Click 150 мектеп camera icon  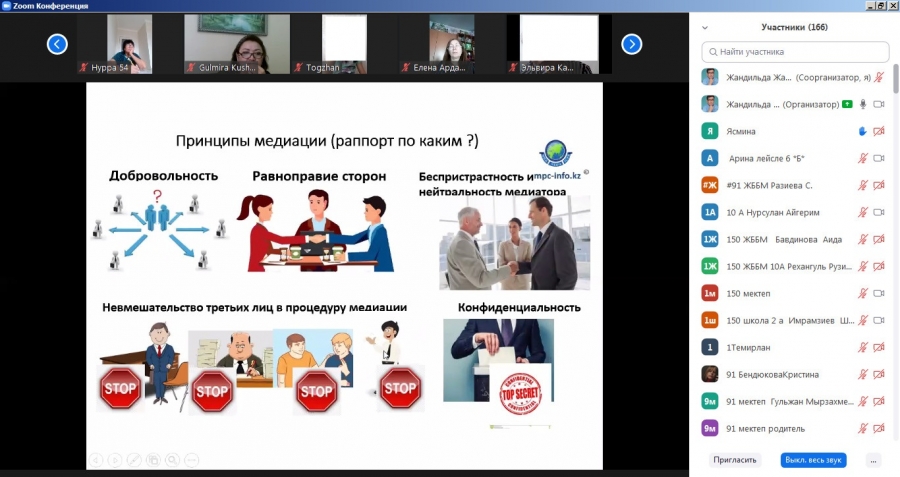(x=879, y=293)
